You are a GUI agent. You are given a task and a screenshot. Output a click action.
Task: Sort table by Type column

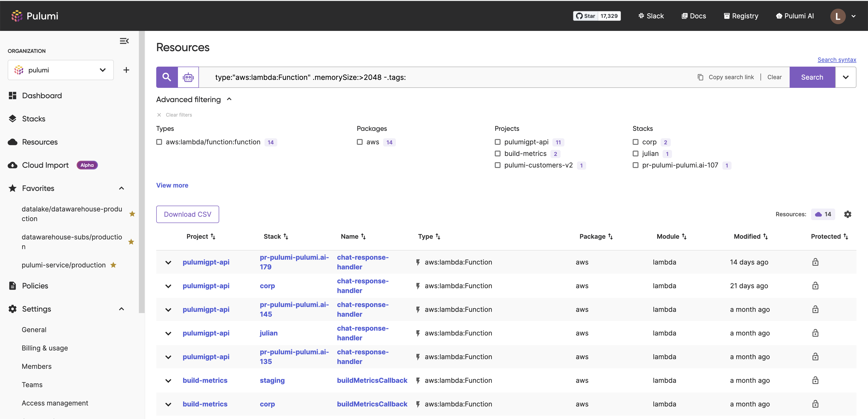click(429, 237)
